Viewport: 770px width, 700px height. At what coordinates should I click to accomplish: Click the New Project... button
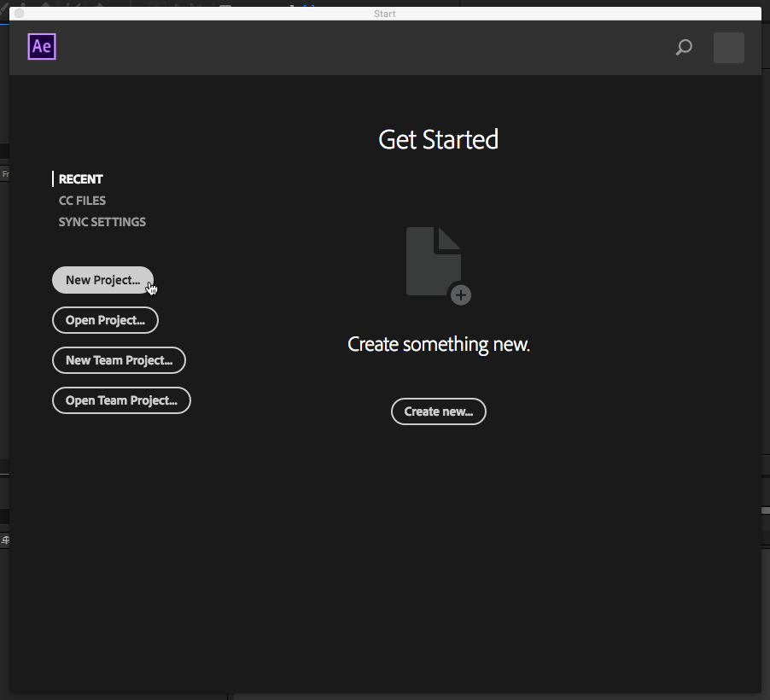(102, 280)
